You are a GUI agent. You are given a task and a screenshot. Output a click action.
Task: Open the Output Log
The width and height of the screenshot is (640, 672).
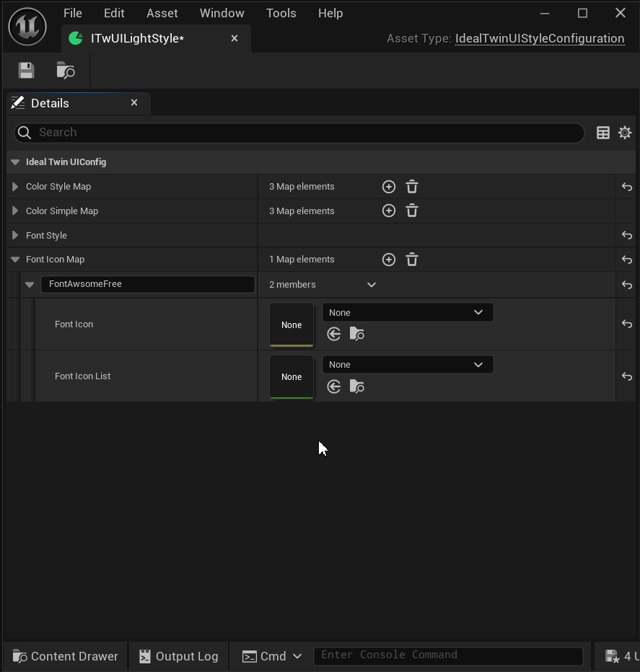178,656
